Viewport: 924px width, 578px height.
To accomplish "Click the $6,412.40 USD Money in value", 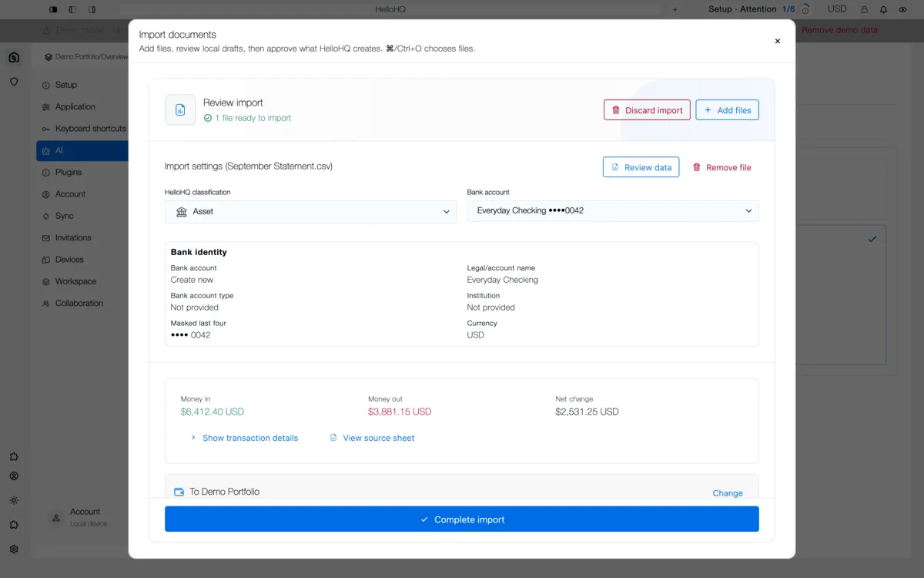I will pyautogui.click(x=213, y=412).
